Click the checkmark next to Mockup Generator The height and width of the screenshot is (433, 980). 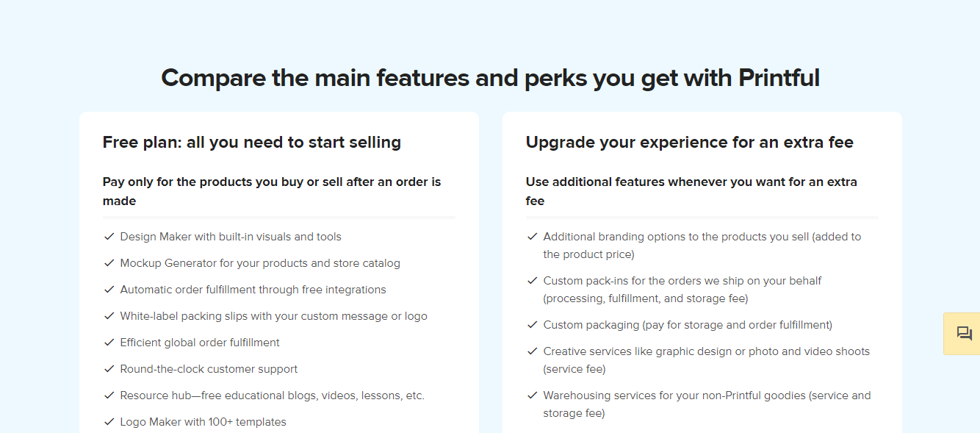coord(108,262)
